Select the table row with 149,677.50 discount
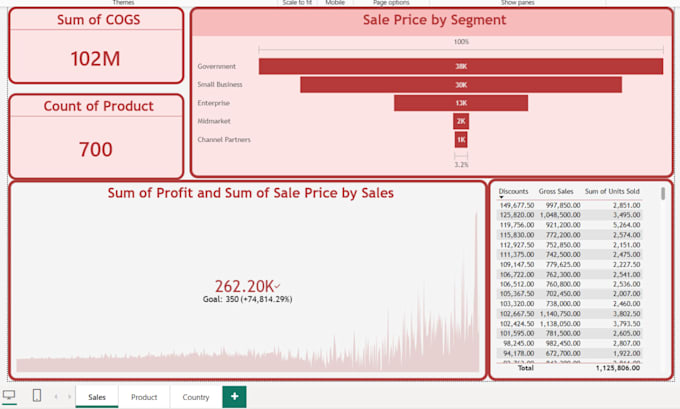The width and height of the screenshot is (680, 409). (569, 205)
